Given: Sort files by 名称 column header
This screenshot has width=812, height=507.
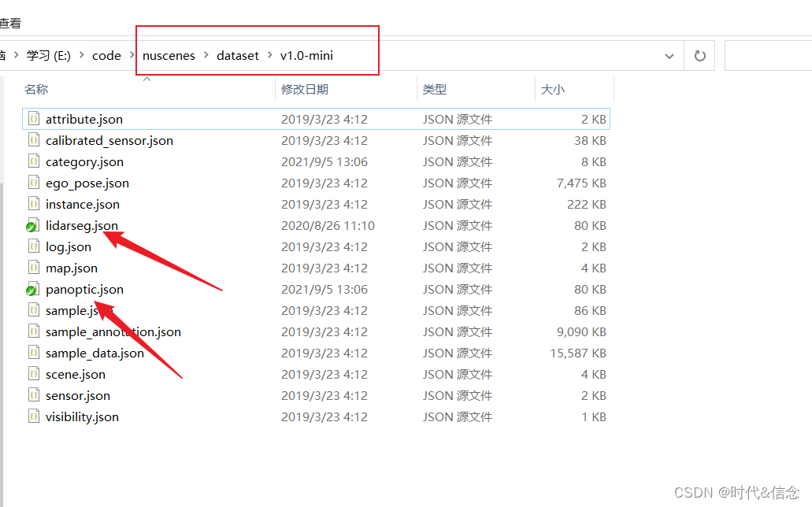Looking at the screenshot, I should 36,89.
